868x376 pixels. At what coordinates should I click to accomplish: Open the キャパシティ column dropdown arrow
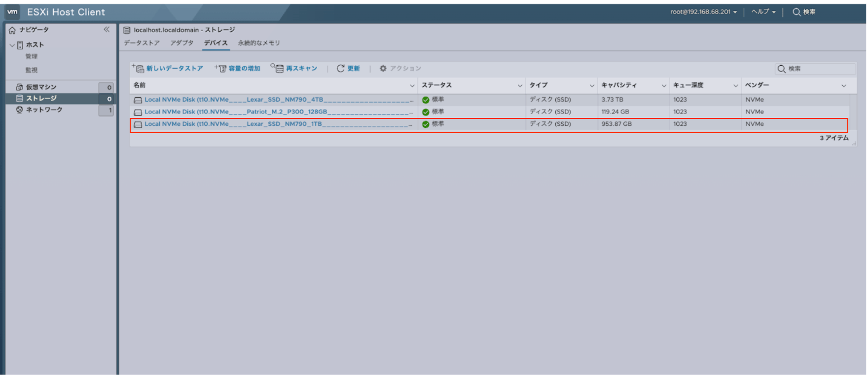click(664, 86)
